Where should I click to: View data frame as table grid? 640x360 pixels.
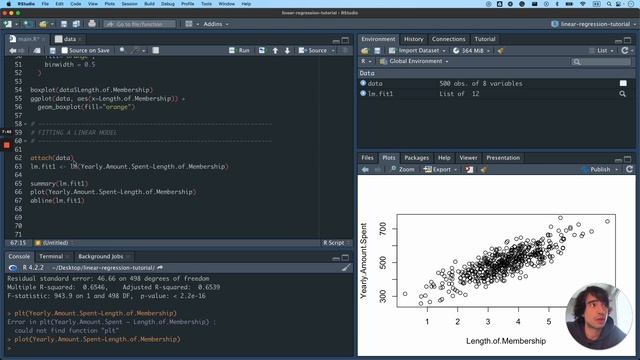click(x=623, y=83)
